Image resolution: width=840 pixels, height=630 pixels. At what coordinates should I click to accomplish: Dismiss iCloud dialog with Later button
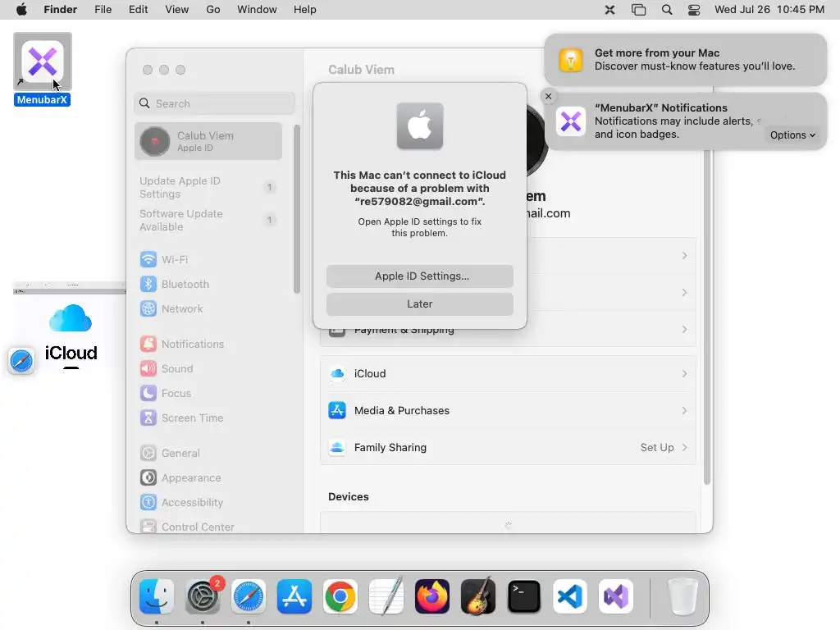[x=420, y=304]
